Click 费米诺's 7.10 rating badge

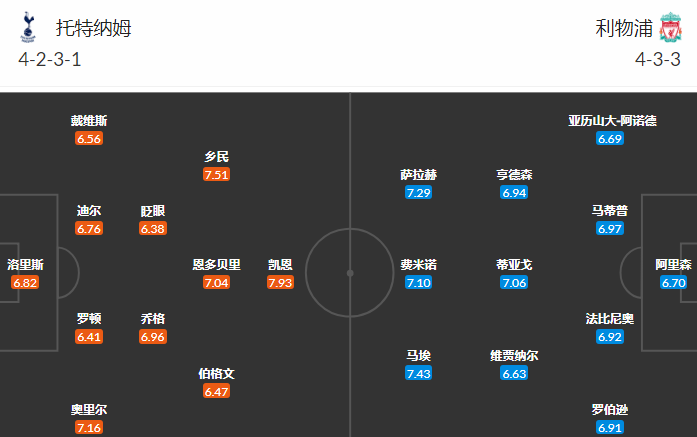point(418,283)
